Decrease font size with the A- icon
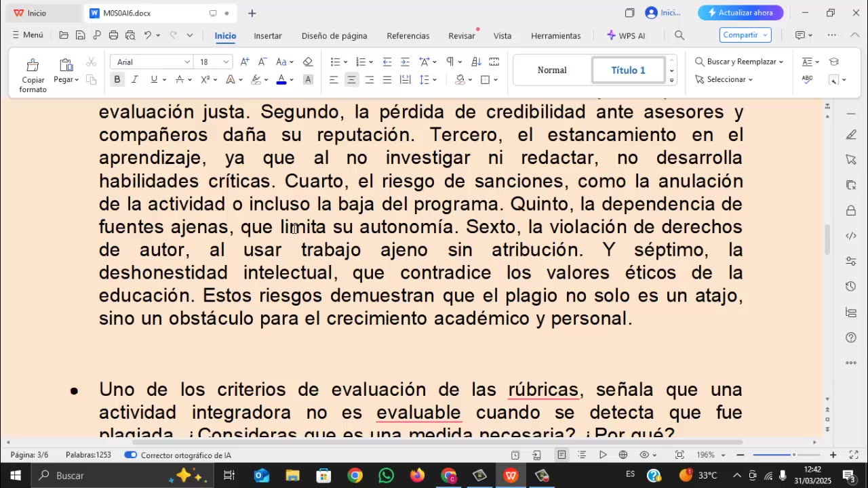Image resolution: width=868 pixels, height=488 pixels. click(262, 62)
